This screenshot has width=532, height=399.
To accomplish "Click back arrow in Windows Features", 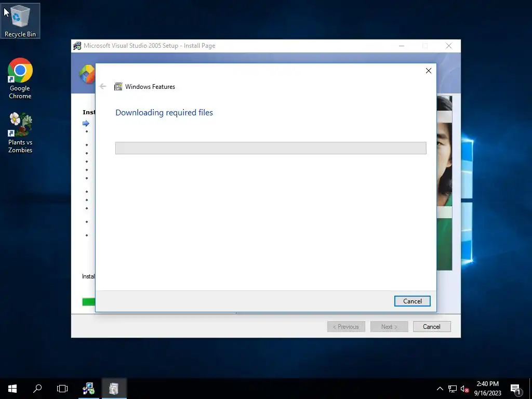I will (x=102, y=87).
